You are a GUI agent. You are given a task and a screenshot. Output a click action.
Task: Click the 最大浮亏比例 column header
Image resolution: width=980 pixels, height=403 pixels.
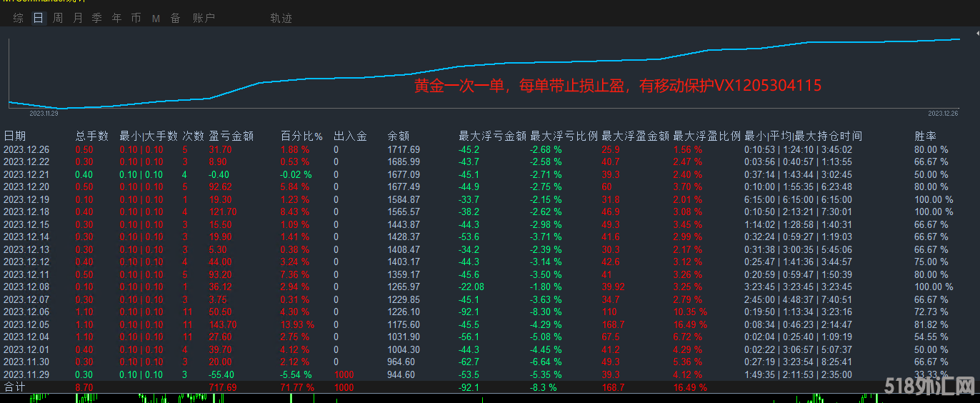(564, 136)
